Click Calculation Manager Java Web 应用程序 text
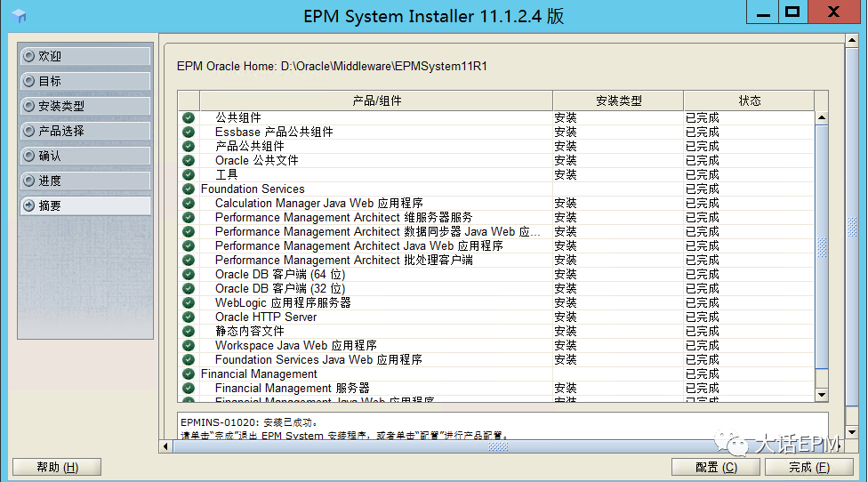Viewport: 868px width, 482px height. click(x=319, y=203)
